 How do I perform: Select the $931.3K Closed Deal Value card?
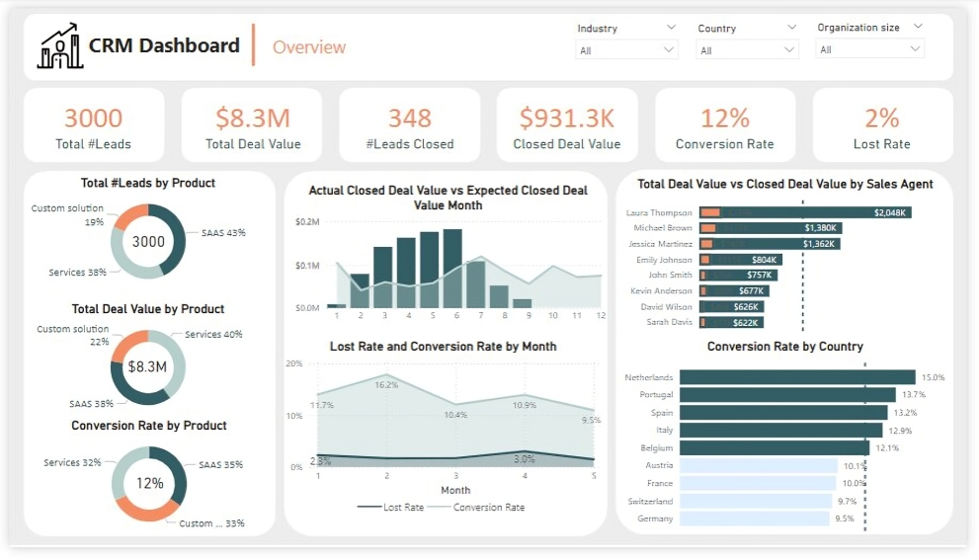point(567,125)
